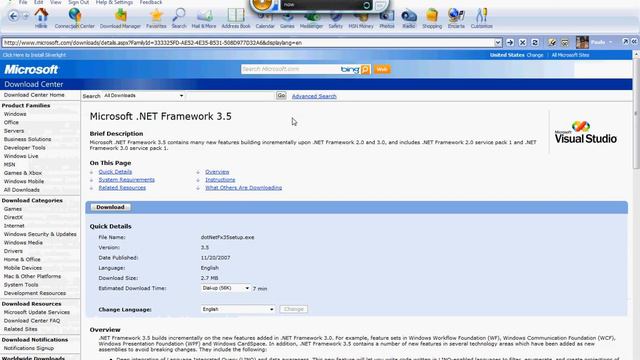Open the Games toolbar icon

pos(287,20)
